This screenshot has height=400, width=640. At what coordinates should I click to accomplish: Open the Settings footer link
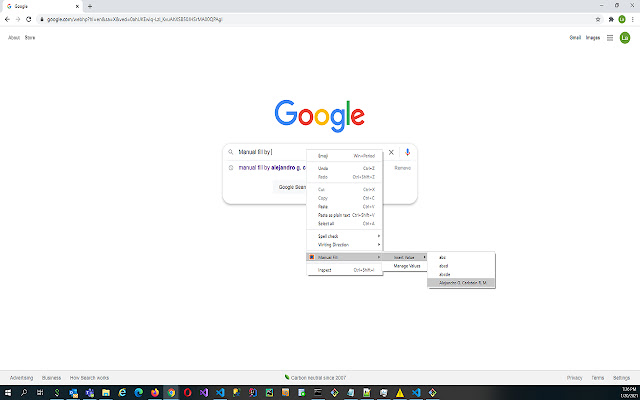pyautogui.click(x=621, y=378)
